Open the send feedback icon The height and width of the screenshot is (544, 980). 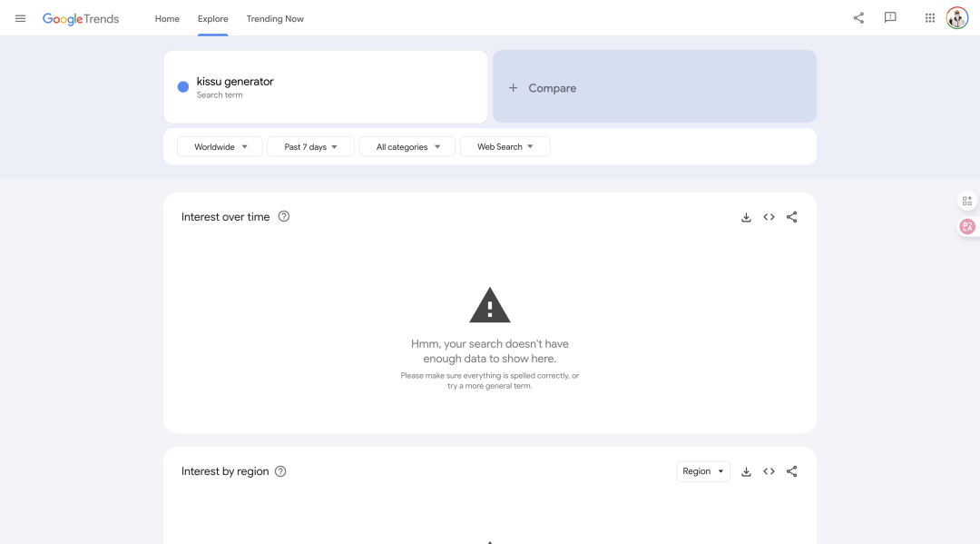click(x=890, y=18)
